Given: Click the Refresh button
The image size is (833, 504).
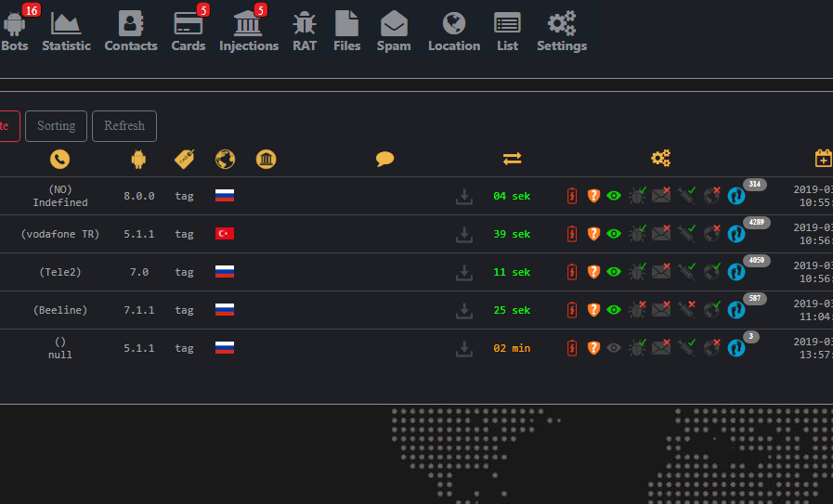Looking at the screenshot, I should click(x=124, y=126).
